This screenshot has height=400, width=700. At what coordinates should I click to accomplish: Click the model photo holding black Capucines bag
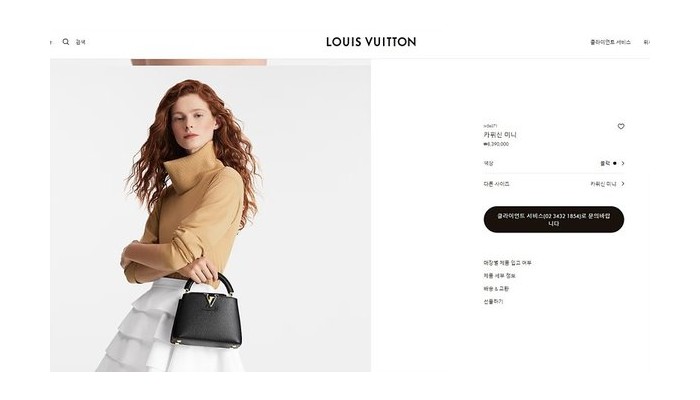[x=210, y=219]
